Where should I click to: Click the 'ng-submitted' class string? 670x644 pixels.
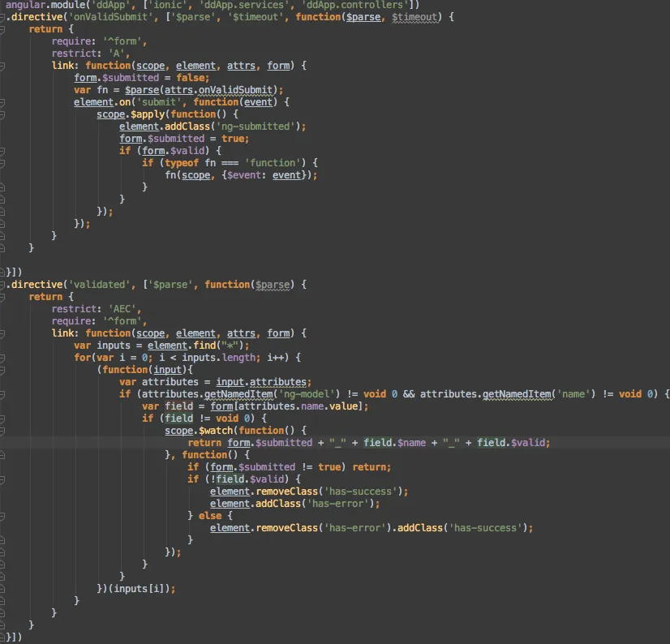point(255,127)
